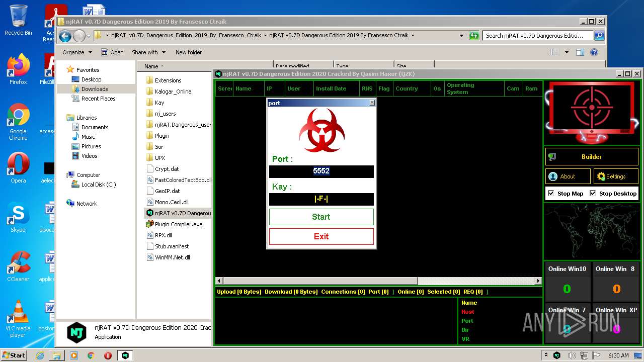
Task: Click the red biohazard logo in port dialog
Action: [x=321, y=130]
